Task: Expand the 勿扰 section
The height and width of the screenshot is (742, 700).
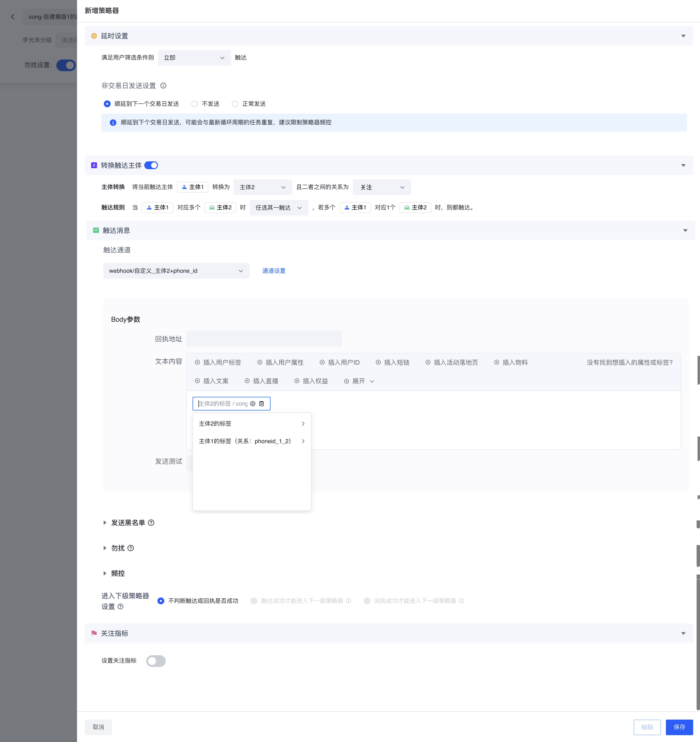Action: coord(105,548)
